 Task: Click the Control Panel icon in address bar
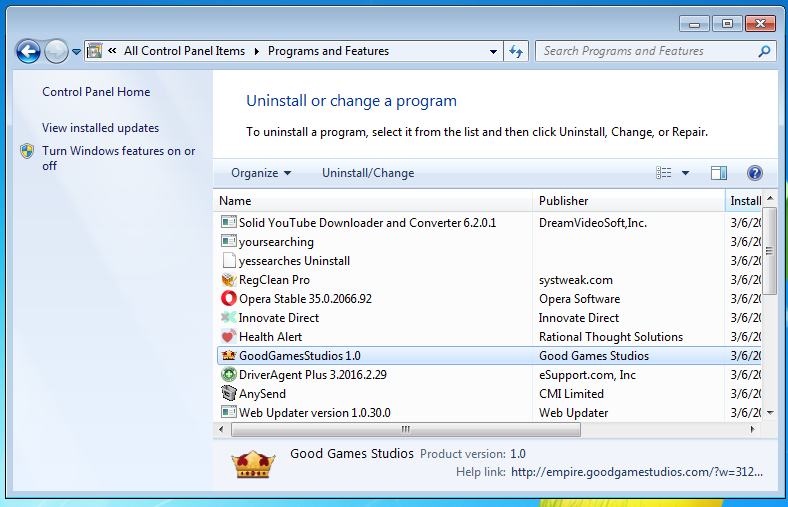pyautogui.click(x=94, y=51)
